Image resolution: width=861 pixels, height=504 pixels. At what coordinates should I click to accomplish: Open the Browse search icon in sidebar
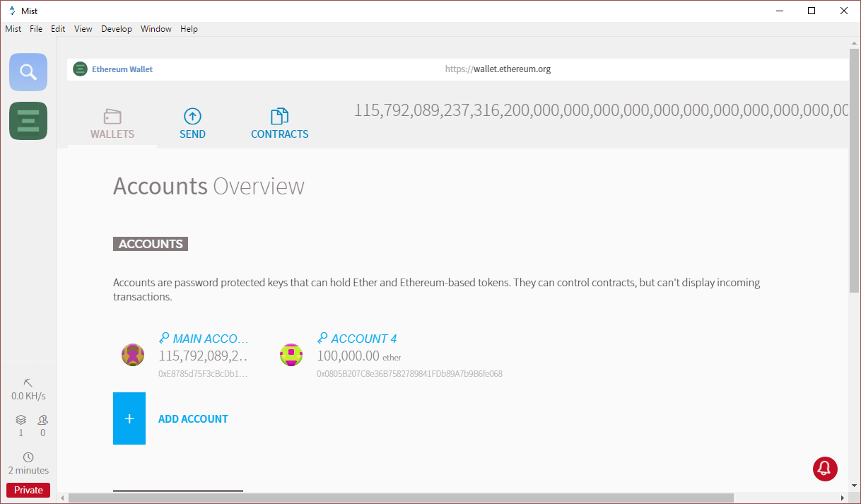[28, 72]
